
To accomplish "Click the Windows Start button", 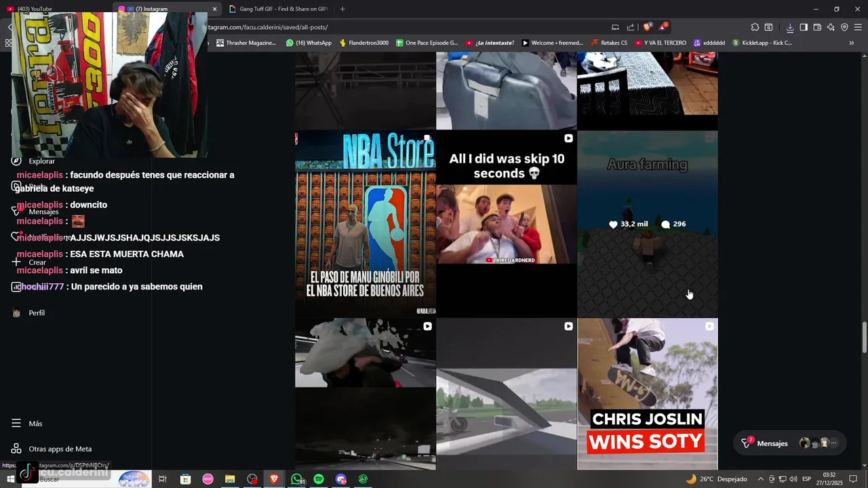I will point(10,479).
